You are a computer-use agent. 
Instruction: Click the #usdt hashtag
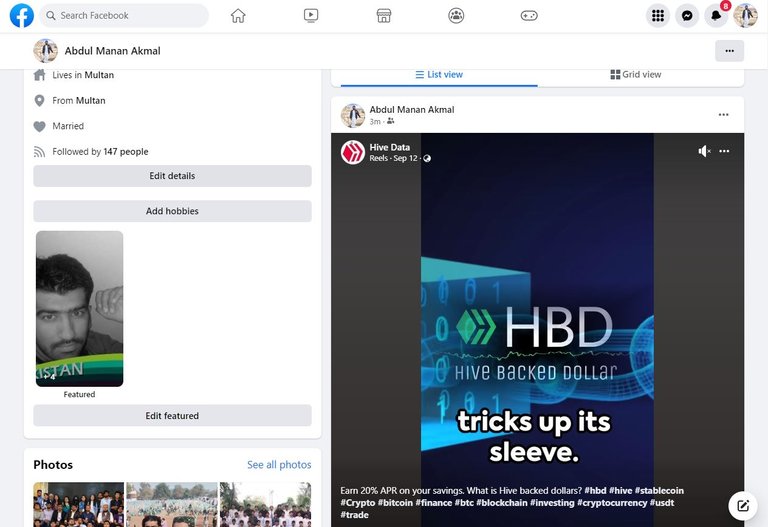point(662,503)
